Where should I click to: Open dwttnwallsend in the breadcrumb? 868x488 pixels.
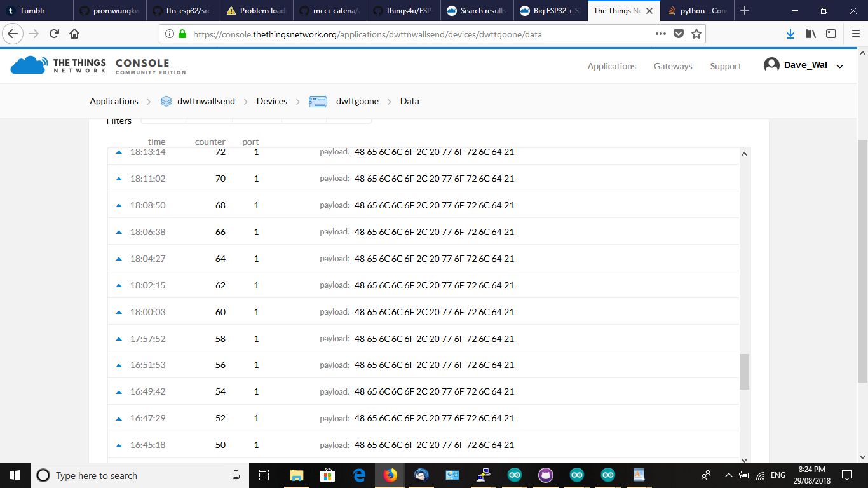206,101
